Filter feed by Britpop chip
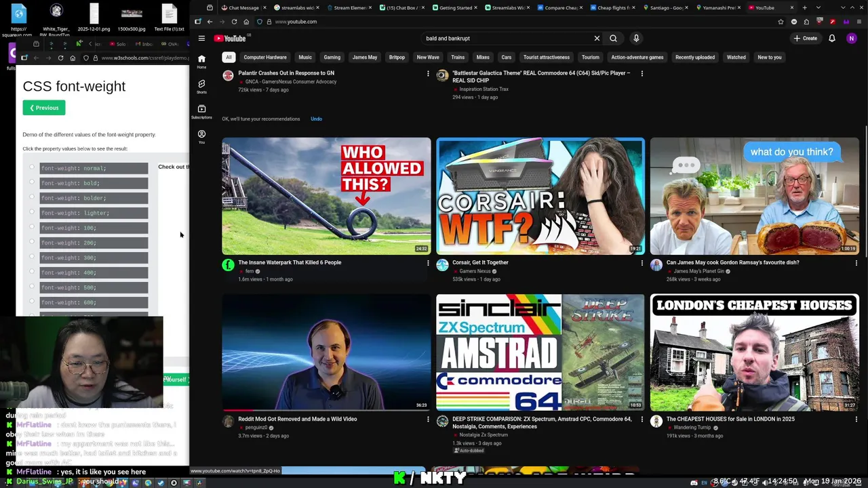Viewport: 868px width, 488px height. [x=397, y=57]
